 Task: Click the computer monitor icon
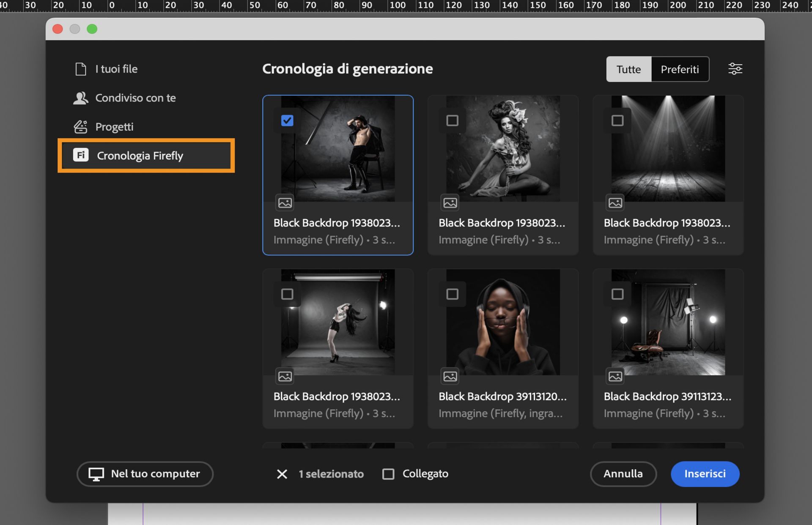[96, 474]
